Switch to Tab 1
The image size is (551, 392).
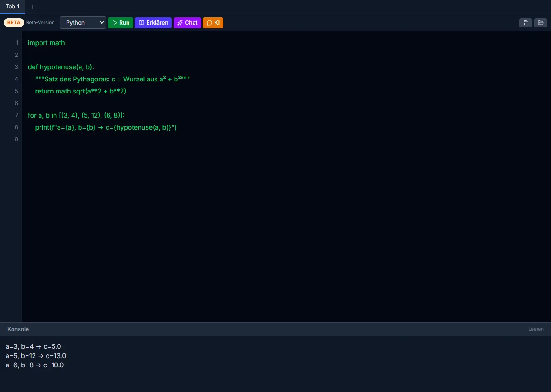13,7
